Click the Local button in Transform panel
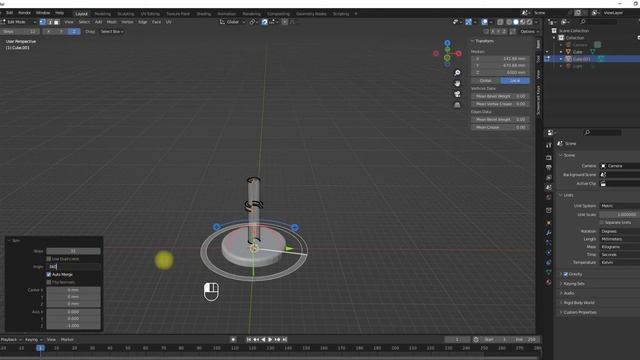 [x=515, y=81]
